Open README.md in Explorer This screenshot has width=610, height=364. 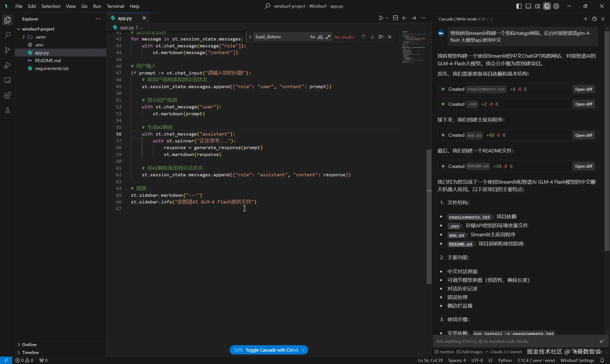[48, 61]
